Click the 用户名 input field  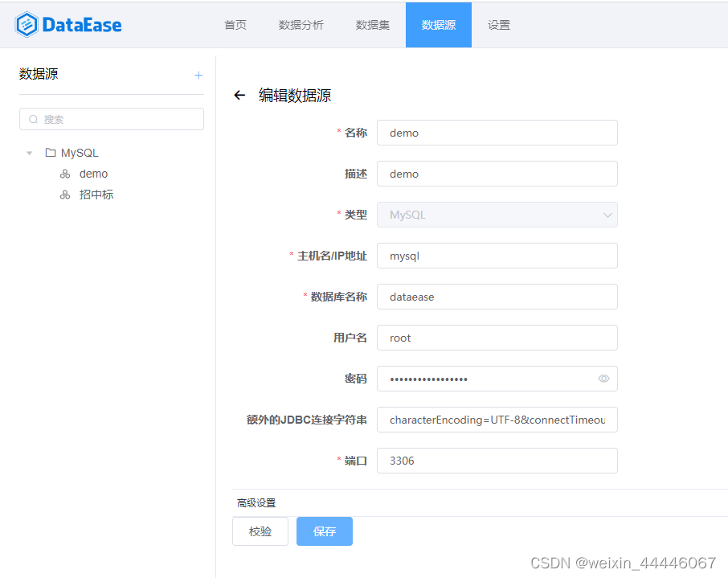497,338
